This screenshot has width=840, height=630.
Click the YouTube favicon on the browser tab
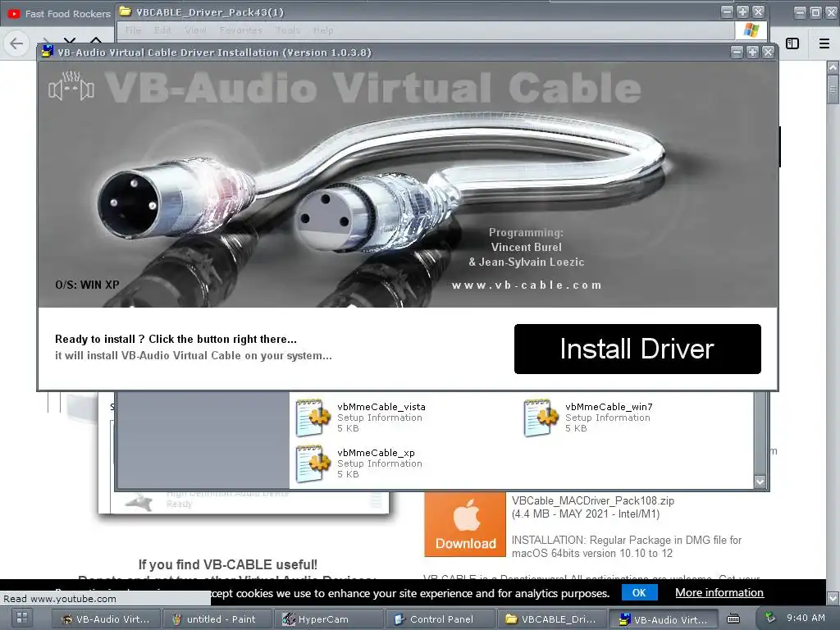[14, 14]
